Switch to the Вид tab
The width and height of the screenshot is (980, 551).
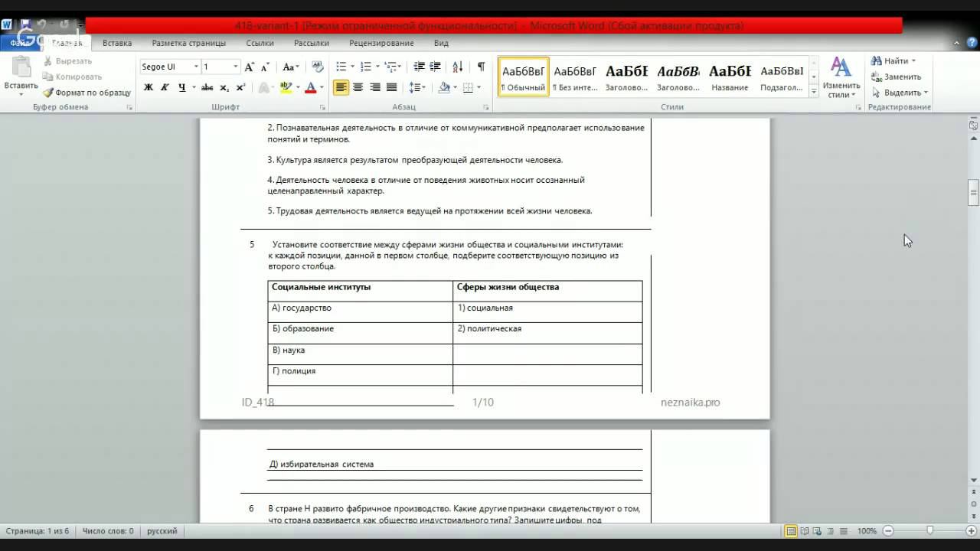(x=441, y=43)
